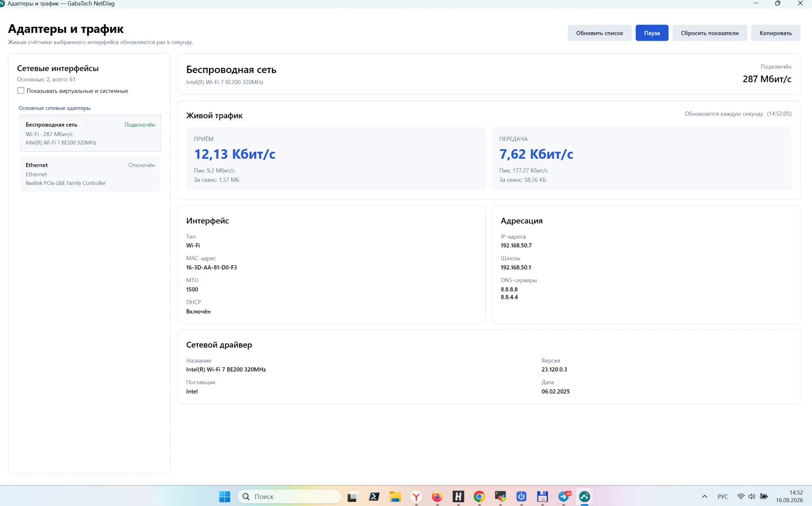The width and height of the screenshot is (812, 506).
Task: Open Yandex Browser from the taskbar
Action: tap(416, 496)
